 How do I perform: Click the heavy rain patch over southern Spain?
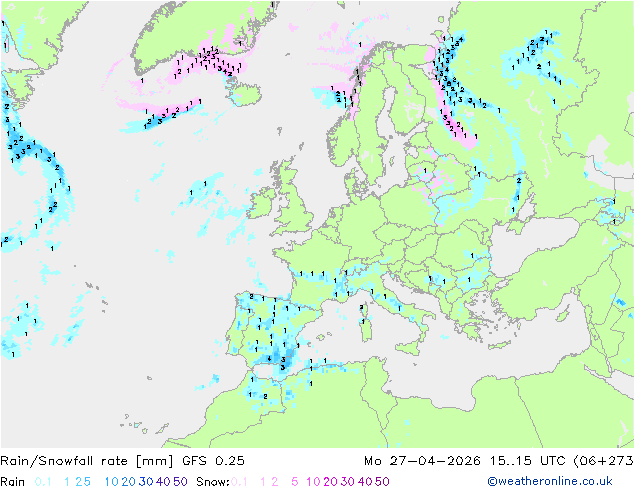tap(281, 358)
